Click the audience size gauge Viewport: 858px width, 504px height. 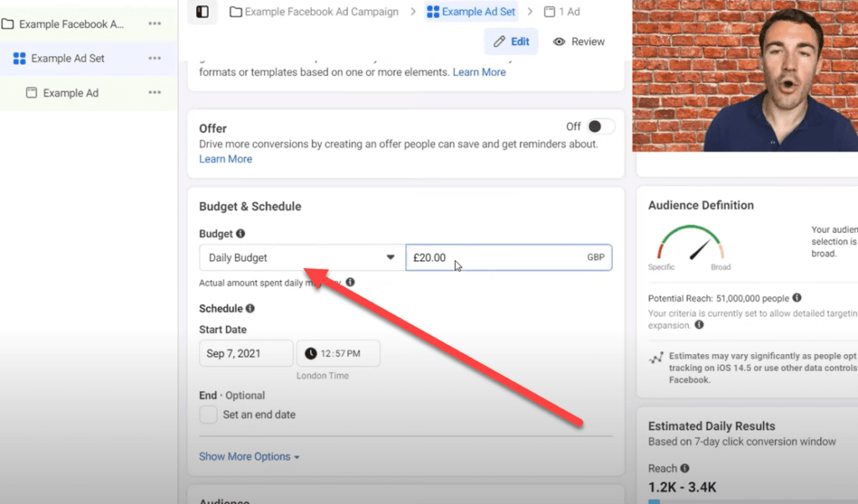pyautogui.click(x=690, y=244)
